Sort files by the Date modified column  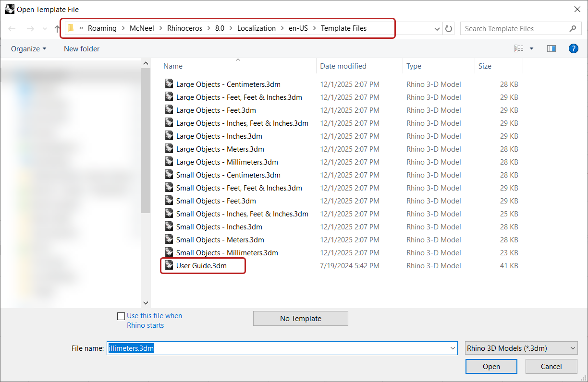point(343,66)
